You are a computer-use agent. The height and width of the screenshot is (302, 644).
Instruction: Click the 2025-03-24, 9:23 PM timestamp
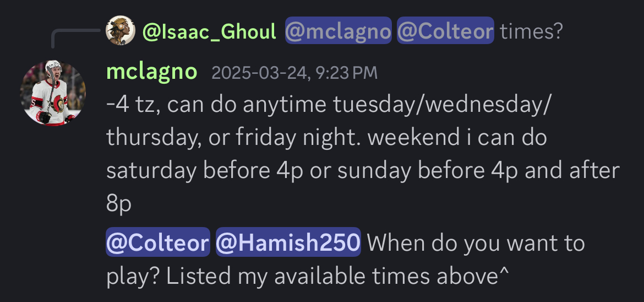pyautogui.click(x=294, y=73)
